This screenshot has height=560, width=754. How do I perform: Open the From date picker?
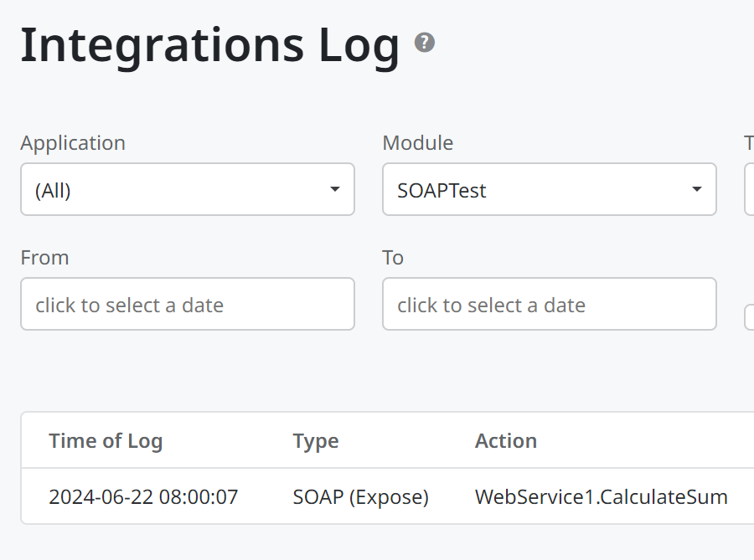188,304
